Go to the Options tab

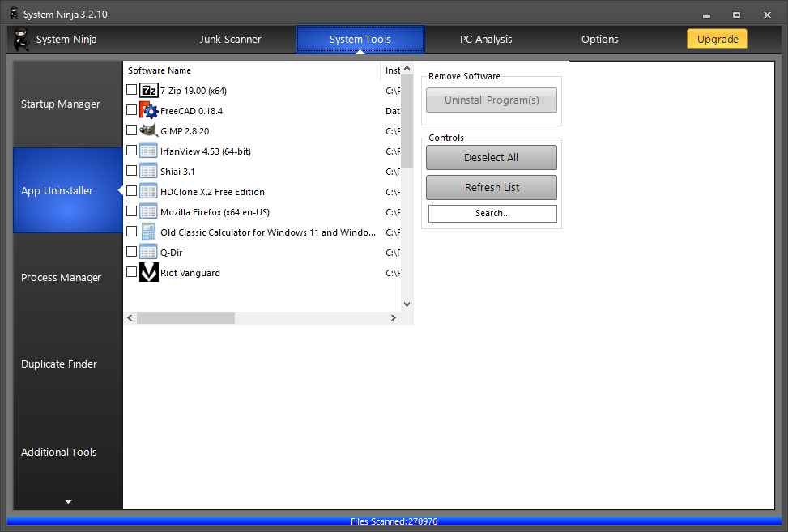coord(599,39)
